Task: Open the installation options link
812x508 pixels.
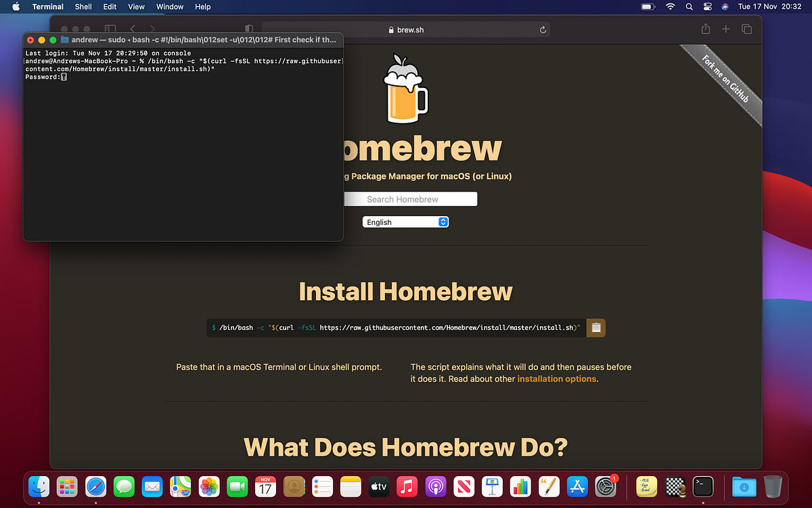Action: (556, 379)
